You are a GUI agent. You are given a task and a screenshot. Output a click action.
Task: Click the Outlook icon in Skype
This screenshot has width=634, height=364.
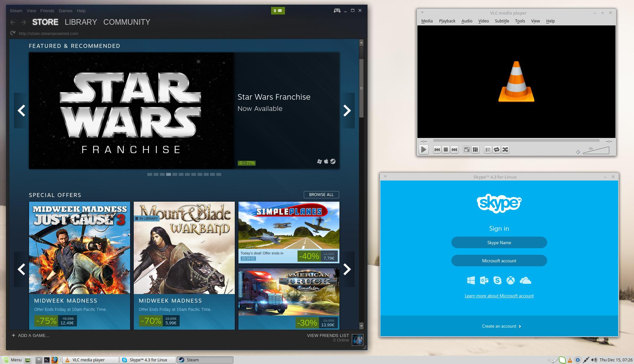pos(484,281)
